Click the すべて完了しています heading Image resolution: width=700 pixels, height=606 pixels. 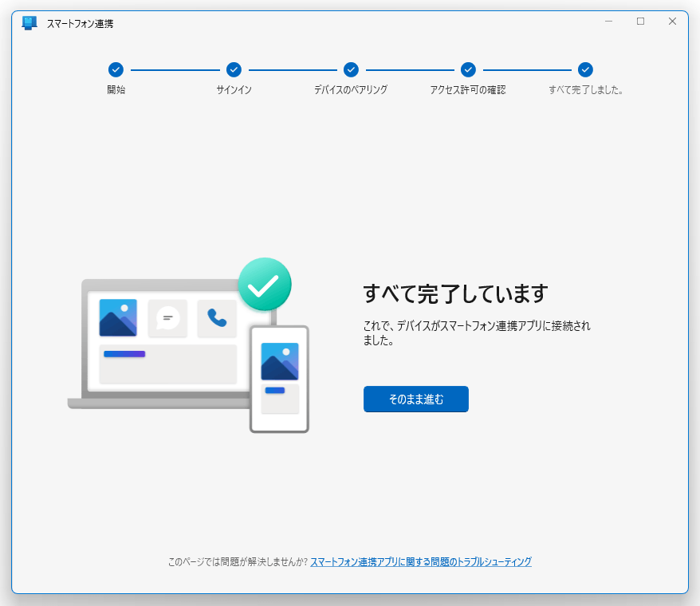click(x=455, y=293)
